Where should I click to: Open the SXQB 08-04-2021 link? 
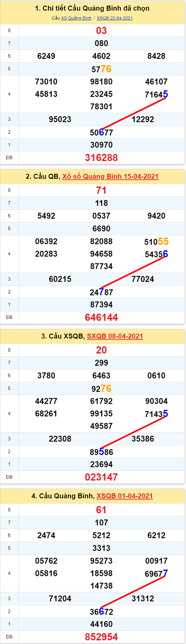pos(115,336)
